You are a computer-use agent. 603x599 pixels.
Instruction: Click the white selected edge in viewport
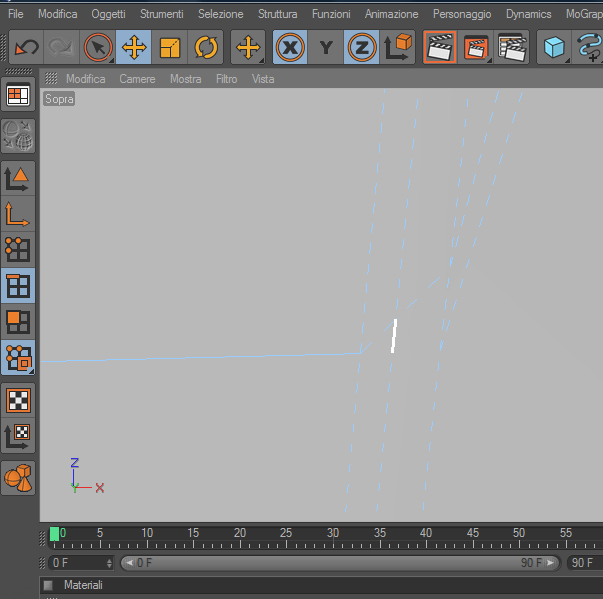tap(394, 336)
